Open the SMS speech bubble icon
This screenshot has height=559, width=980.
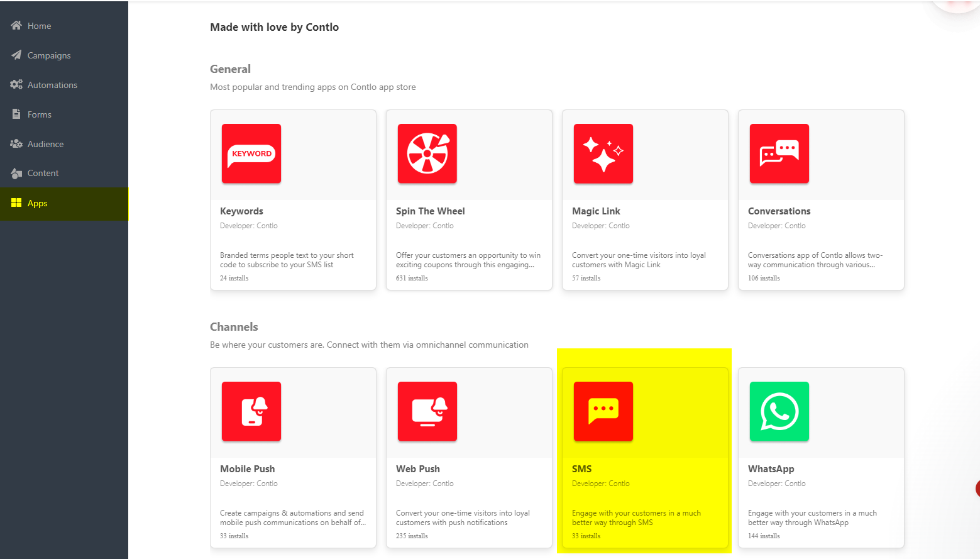click(x=603, y=411)
